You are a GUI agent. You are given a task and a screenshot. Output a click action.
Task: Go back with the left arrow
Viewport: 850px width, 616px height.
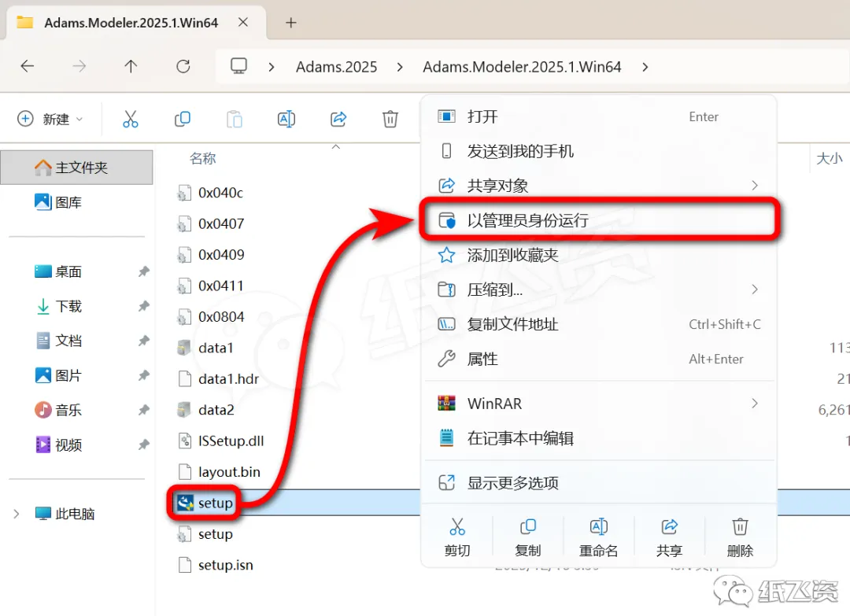pos(27,66)
